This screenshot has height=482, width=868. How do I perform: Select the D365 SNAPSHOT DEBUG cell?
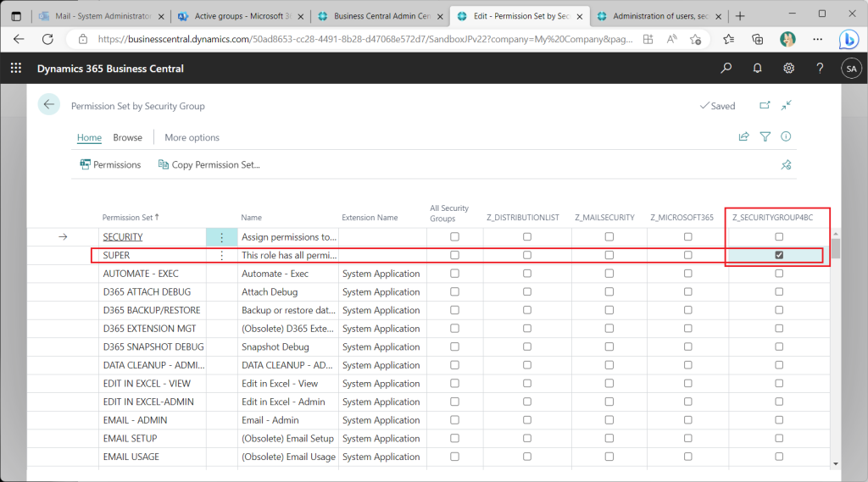tap(153, 347)
